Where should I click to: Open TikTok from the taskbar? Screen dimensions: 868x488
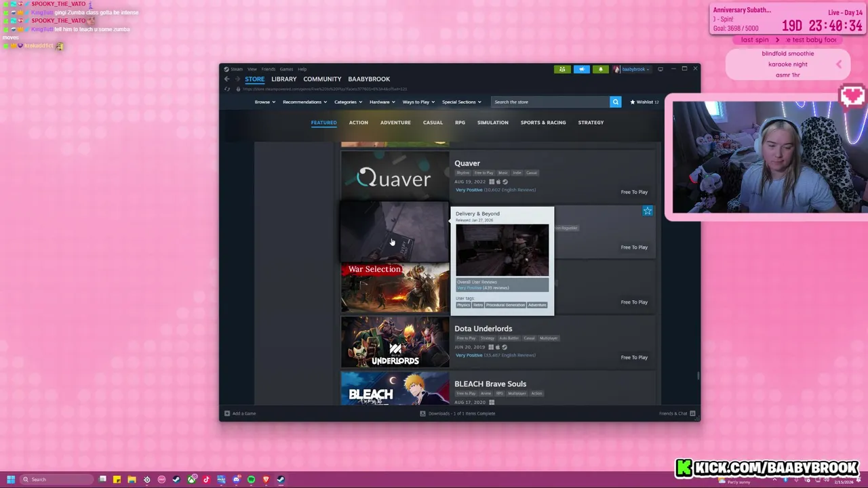tap(206, 479)
